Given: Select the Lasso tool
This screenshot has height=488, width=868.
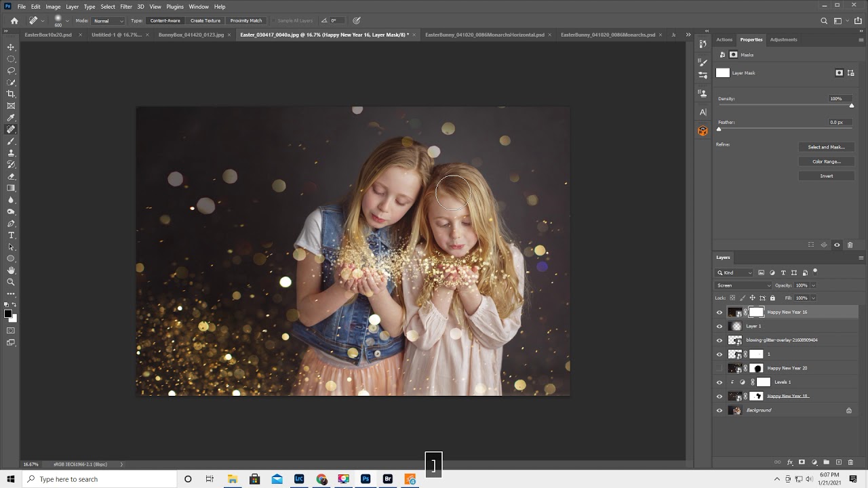Looking at the screenshot, I should click(11, 70).
